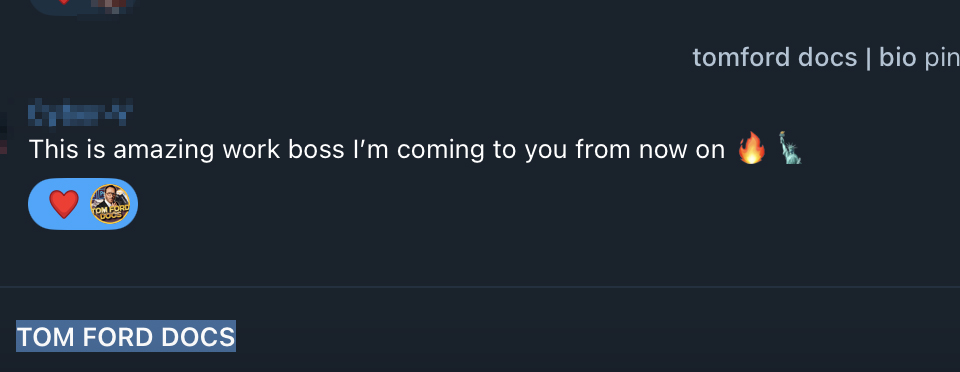Select the highlighted 'TOM FORD DOCS' title
Screen dimensions: 960x372
click(x=126, y=337)
